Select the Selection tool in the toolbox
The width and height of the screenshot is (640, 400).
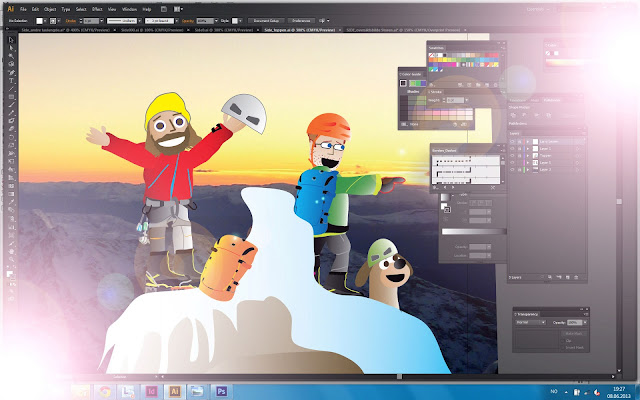[x=11, y=40]
